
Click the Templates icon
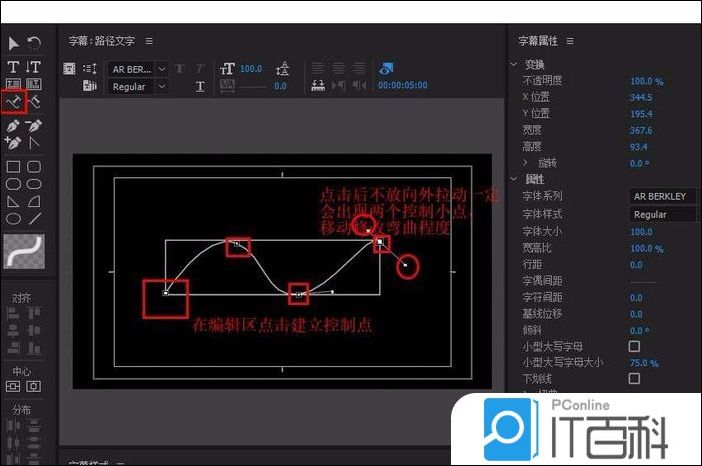point(90,85)
